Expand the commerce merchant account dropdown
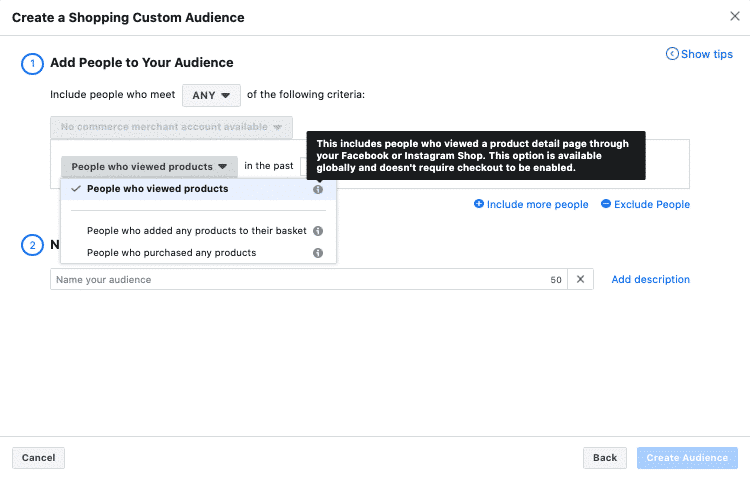 171,128
